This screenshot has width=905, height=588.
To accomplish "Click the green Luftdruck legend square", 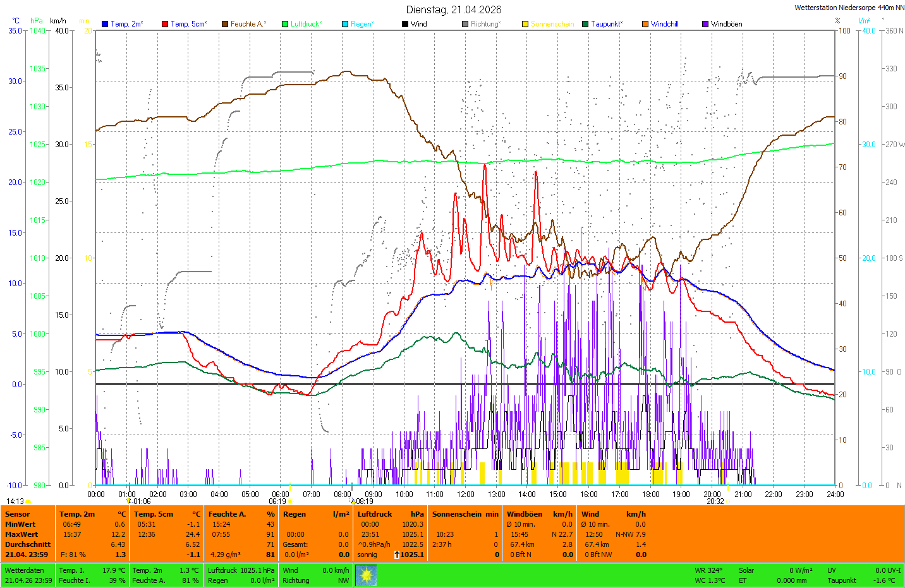I will [285, 24].
